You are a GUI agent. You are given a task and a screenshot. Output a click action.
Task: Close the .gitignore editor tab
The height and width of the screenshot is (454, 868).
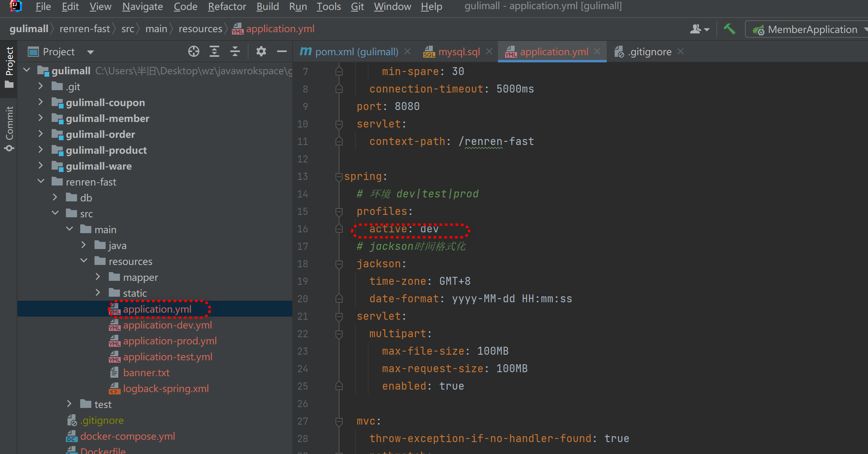pyautogui.click(x=681, y=52)
